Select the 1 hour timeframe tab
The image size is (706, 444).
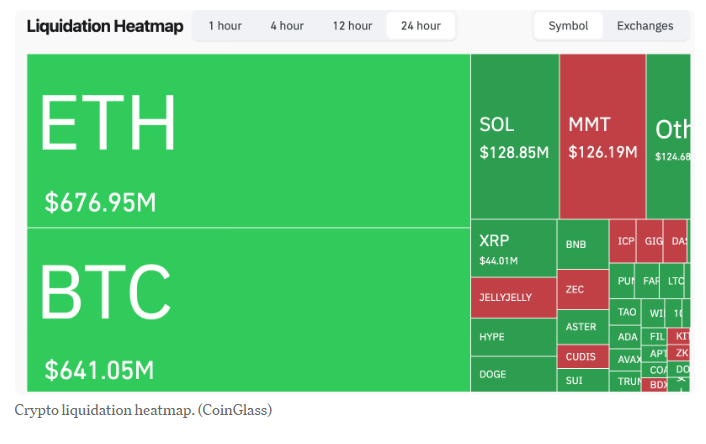[225, 26]
